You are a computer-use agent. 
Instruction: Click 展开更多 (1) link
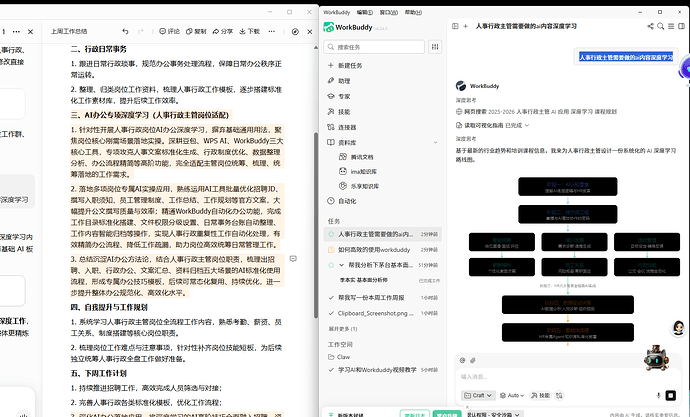(343, 329)
